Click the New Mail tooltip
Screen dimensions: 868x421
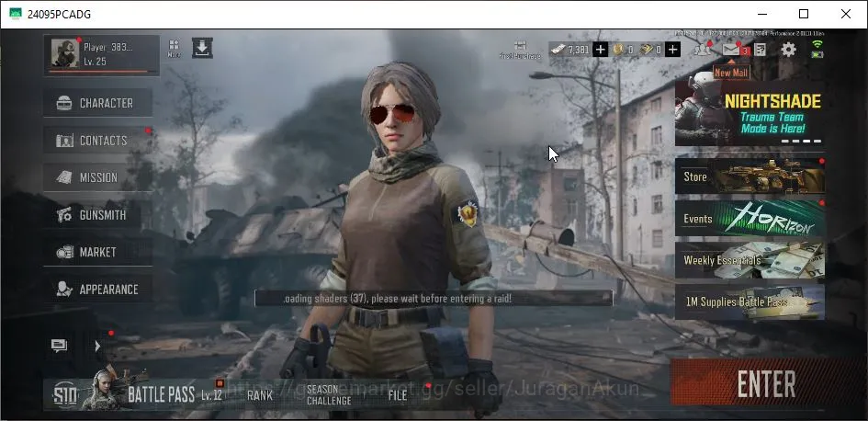(731, 72)
